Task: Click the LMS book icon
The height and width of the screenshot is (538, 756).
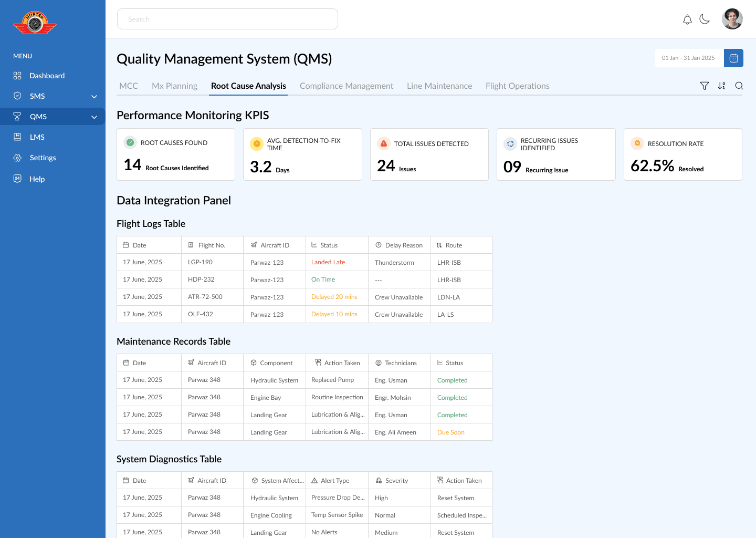Action: (17, 137)
